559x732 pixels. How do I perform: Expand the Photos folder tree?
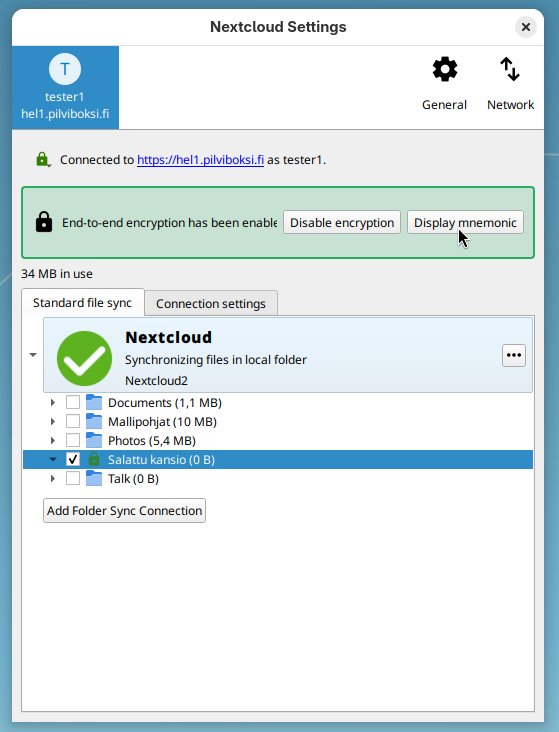(53, 440)
